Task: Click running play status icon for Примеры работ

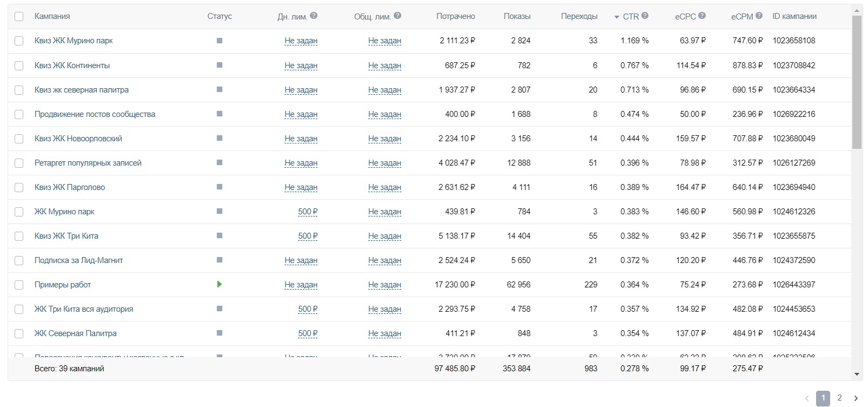Action: click(220, 284)
